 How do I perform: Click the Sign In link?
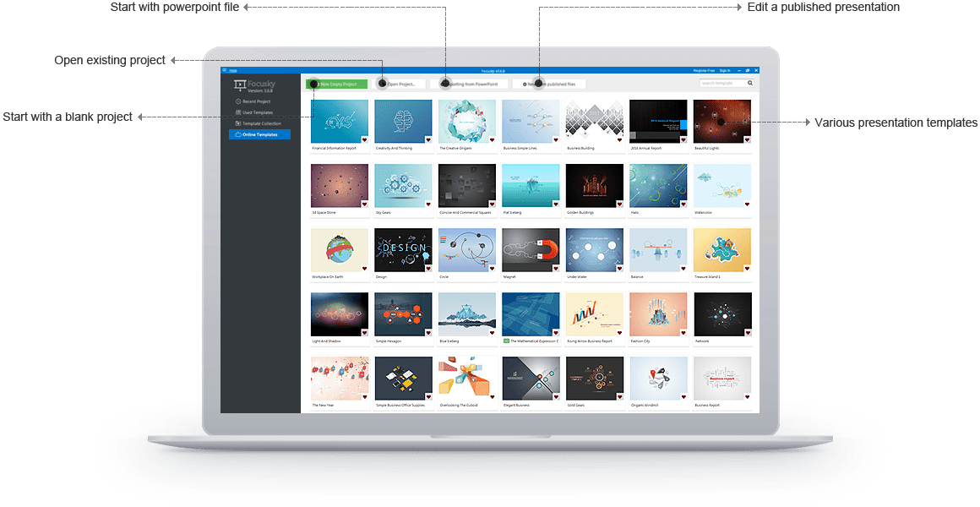pyautogui.click(x=725, y=70)
